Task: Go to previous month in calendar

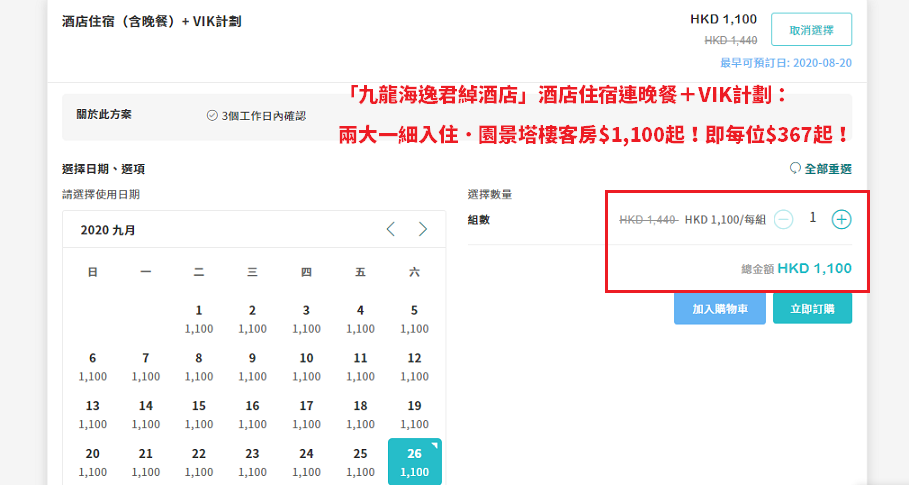Action: tap(391, 229)
